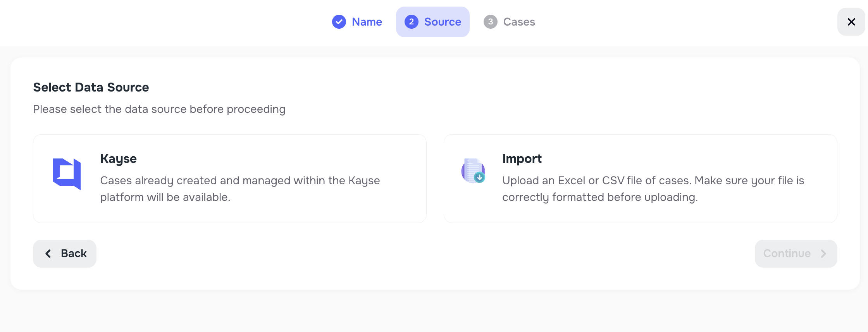The height and width of the screenshot is (332, 868).
Task: Select the Import data source card
Action: (640, 178)
